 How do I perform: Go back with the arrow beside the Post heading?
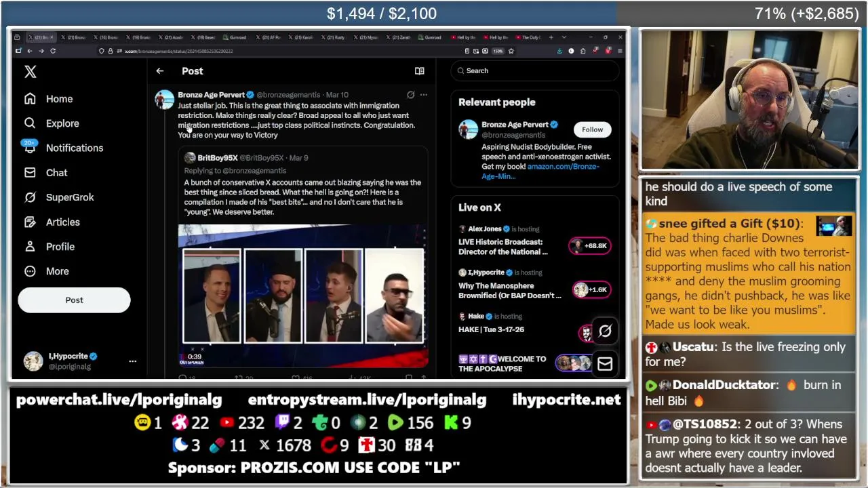click(160, 71)
